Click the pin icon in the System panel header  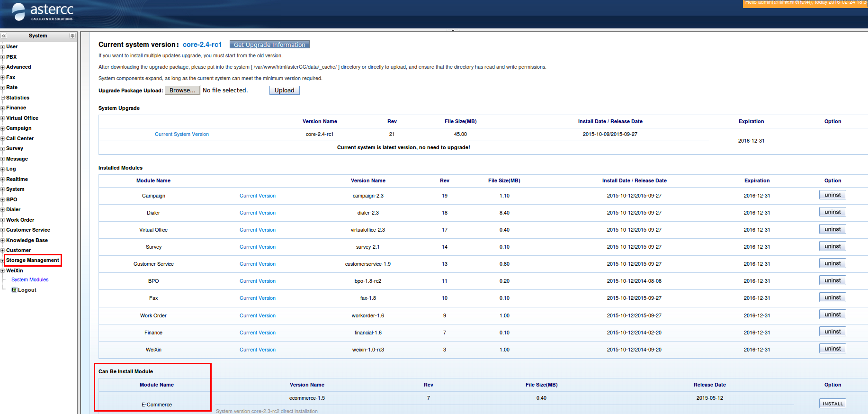click(72, 36)
